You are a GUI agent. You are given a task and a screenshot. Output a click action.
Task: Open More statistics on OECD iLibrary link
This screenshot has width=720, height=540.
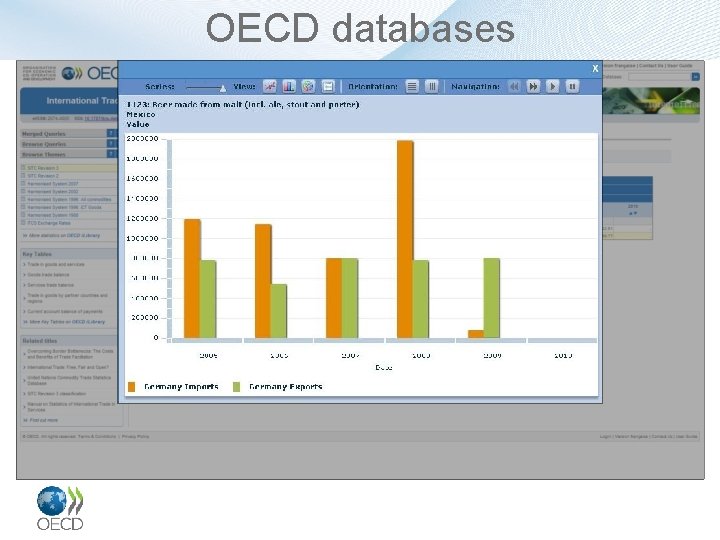[61, 236]
